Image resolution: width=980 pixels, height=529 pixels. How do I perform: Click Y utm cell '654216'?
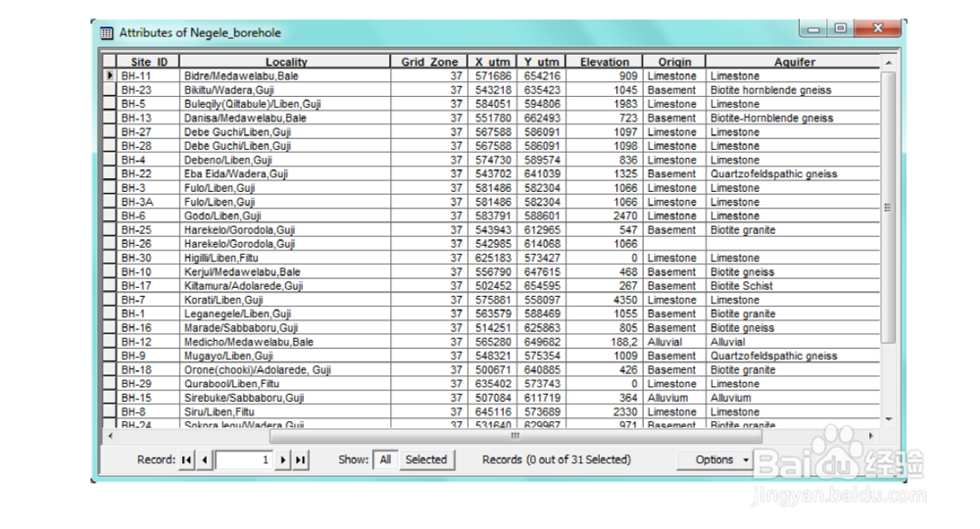click(541, 76)
